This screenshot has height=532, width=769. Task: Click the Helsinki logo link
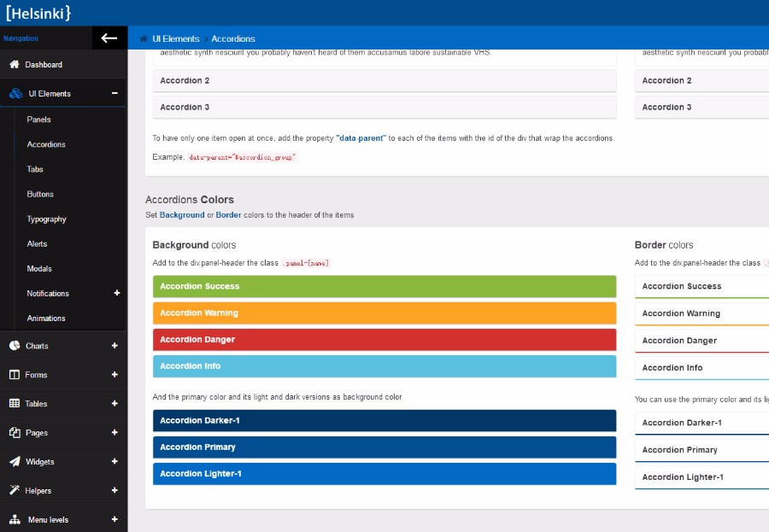pos(38,13)
